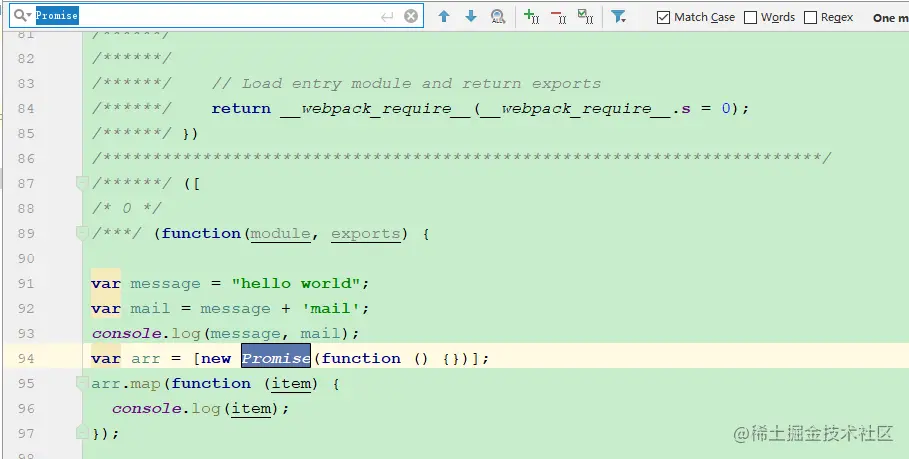Collapse the fold marker on line 87
Screen dimensions: 909x459
[82, 183]
